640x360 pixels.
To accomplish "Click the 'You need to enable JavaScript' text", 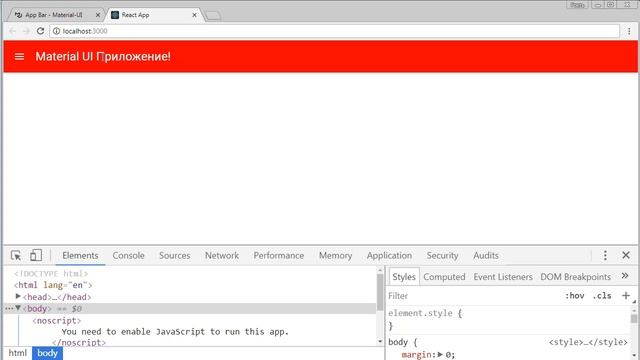I will [x=175, y=332].
